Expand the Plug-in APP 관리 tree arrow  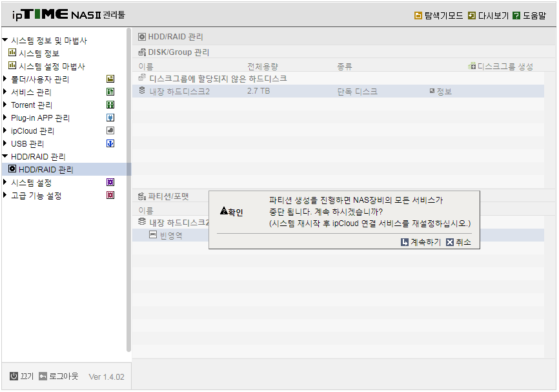click(x=5, y=117)
